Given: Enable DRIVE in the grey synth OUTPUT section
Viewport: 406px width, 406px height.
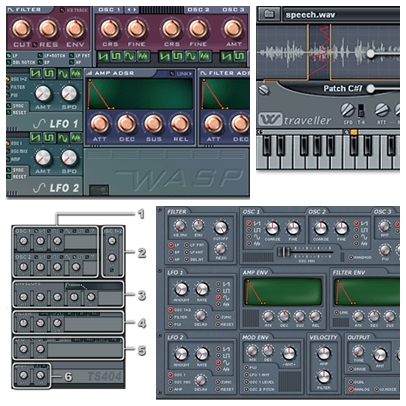Looking at the screenshot, I should [351, 369].
